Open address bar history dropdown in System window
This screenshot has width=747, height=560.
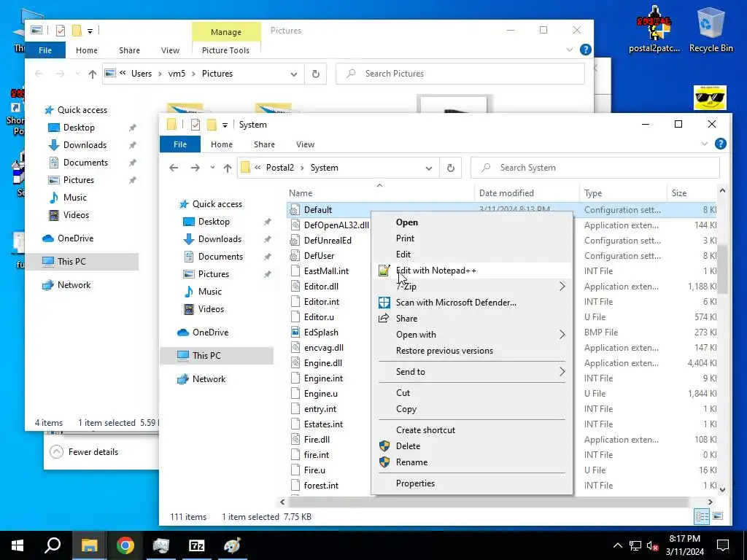coord(429,168)
